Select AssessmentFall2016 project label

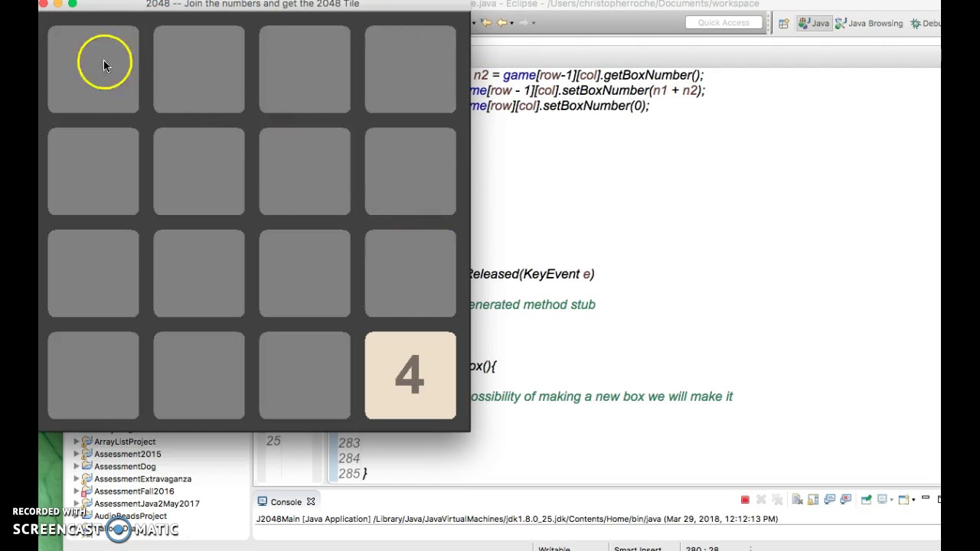pyautogui.click(x=134, y=491)
